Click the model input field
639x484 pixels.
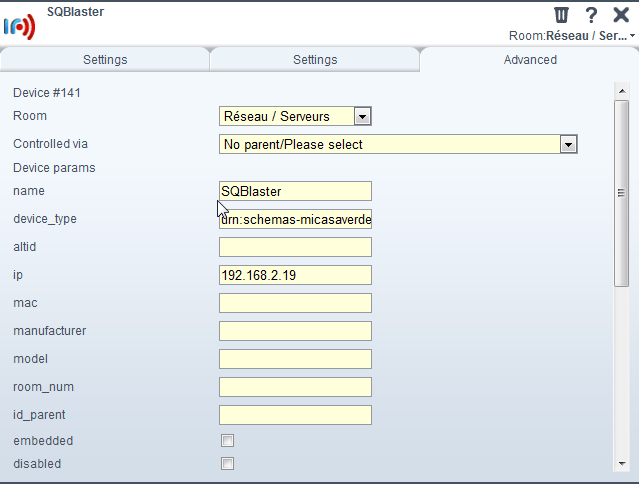tap(295, 359)
